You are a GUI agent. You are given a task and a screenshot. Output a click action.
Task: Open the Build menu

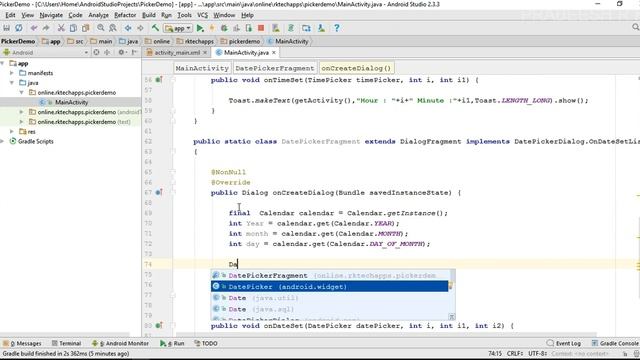tap(149, 15)
